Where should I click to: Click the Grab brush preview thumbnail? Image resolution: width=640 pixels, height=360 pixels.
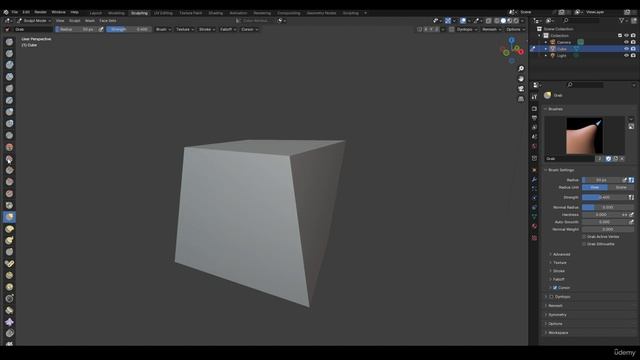pos(584,136)
